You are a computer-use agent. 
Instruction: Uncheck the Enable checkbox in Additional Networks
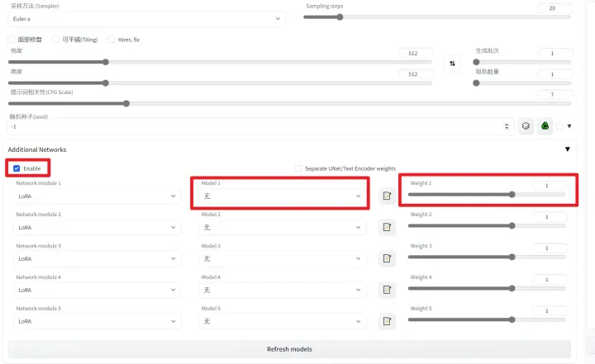(x=17, y=168)
